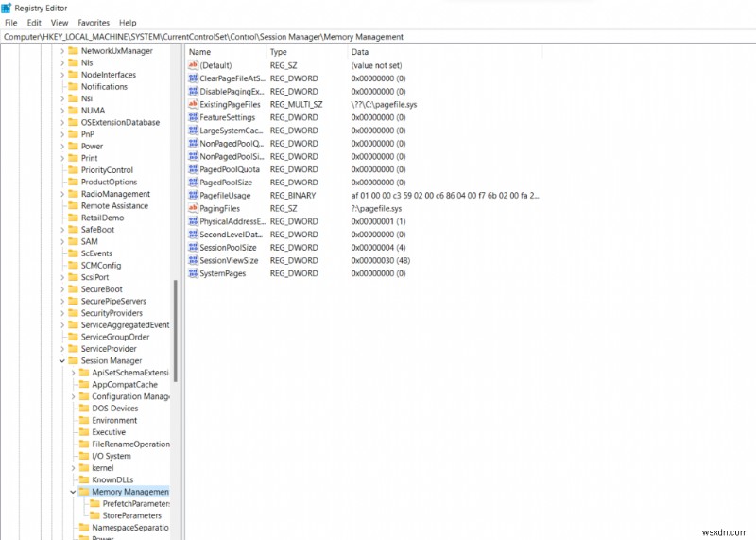756x540 pixels.
Task: Click the PagedPoolQuota DWORD icon
Action: [194, 169]
